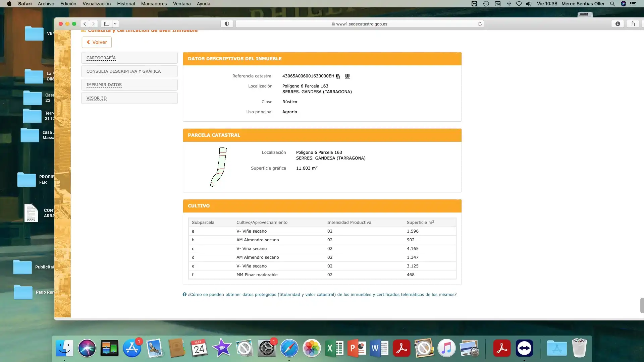Toggle the Safari sidebar button

pyautogui.click(x=107, y=24)
